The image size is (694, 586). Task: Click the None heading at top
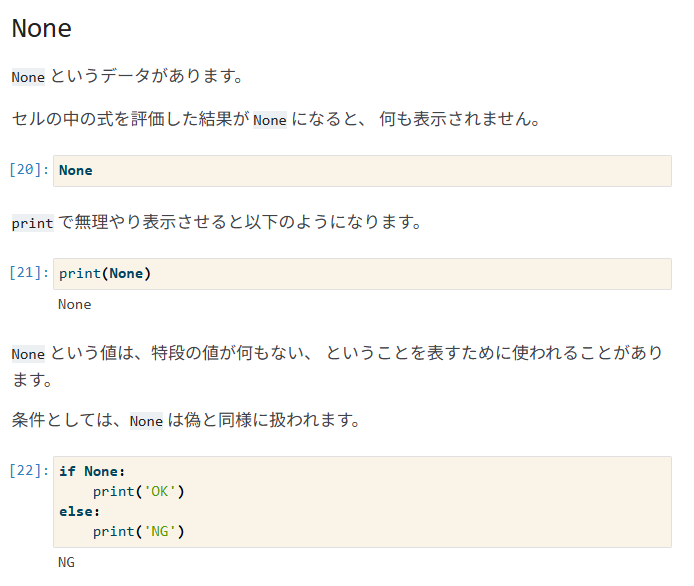tap(42, 28)
